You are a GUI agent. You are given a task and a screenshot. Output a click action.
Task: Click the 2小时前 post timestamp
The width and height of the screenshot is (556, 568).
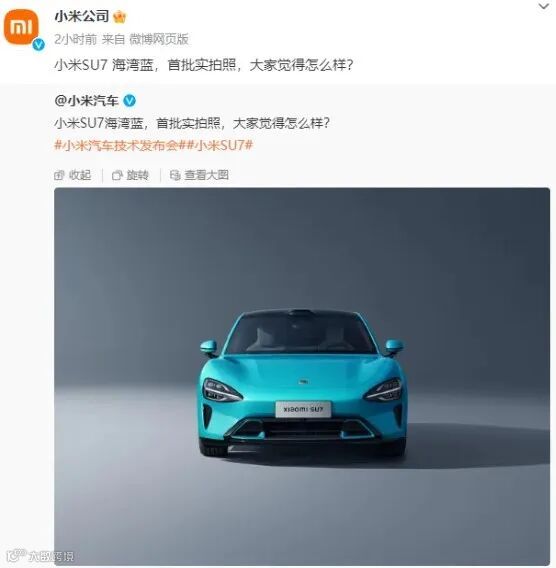pyautogui.click(x=76, y=39)
